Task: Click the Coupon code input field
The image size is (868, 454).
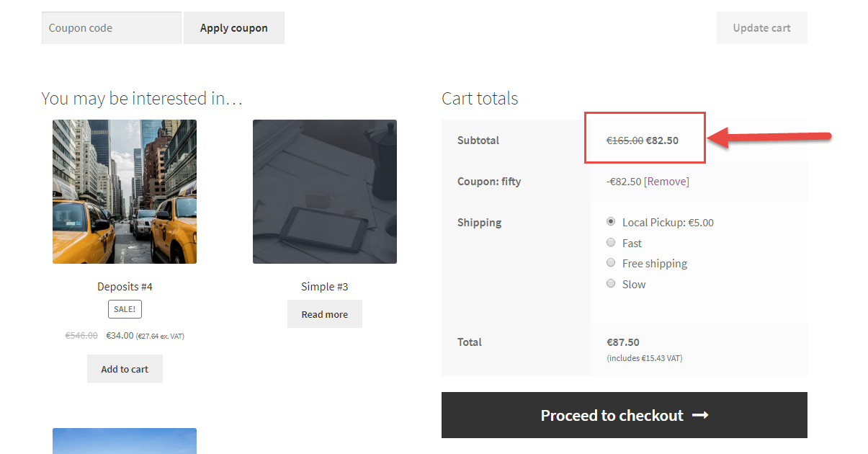Action: pyautogui.click(x=112, y=28)
